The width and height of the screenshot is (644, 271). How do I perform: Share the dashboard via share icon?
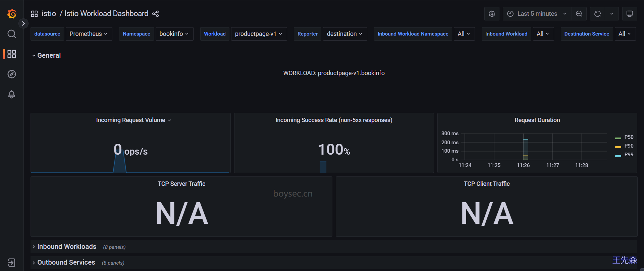pos(155,14)
